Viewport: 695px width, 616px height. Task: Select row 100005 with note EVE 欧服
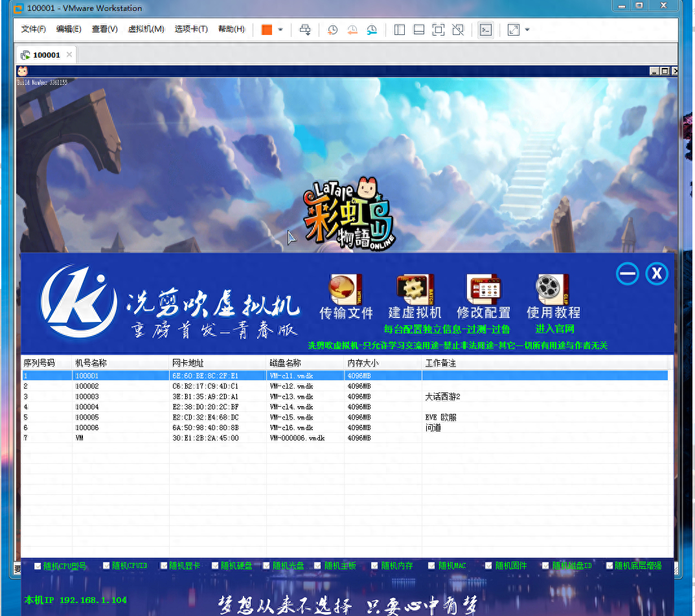pyautogui.click(x=345, y=417)
